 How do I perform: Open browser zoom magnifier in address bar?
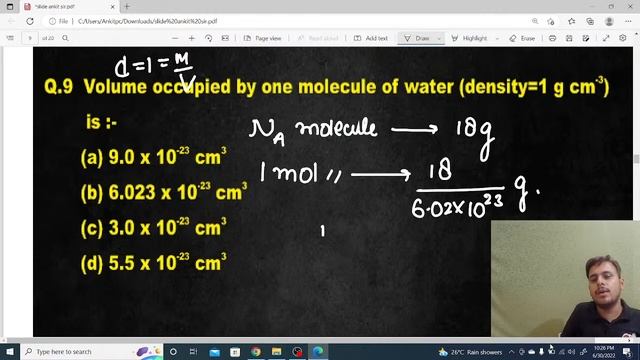pos(535,21)
